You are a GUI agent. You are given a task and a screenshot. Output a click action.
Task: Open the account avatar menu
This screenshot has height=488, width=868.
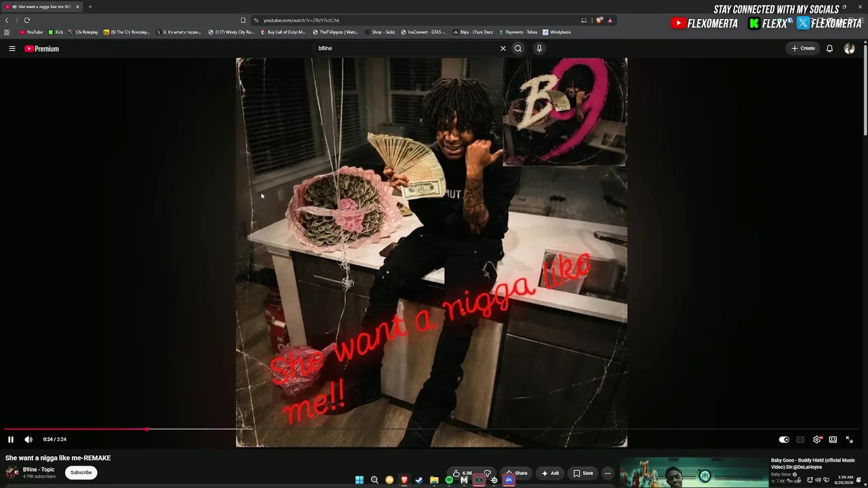click(849, 49)
